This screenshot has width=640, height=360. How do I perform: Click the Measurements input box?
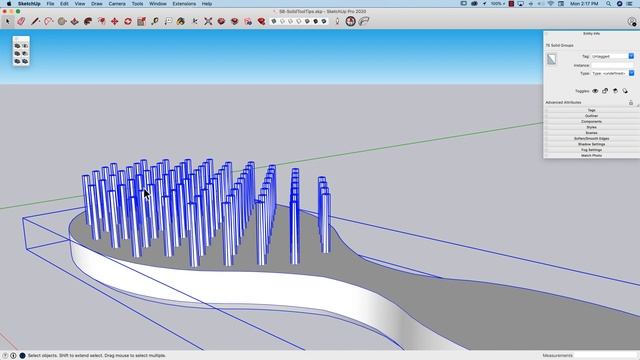point(606,356)
